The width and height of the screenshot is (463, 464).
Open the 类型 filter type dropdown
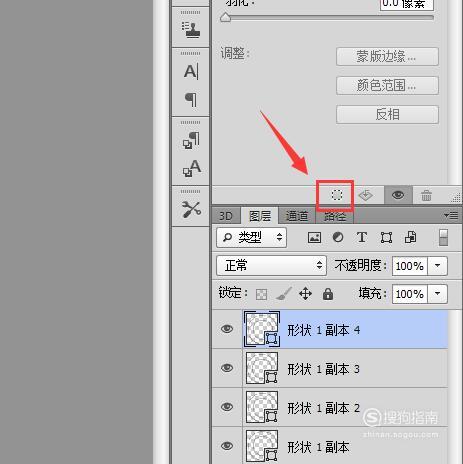251,237
